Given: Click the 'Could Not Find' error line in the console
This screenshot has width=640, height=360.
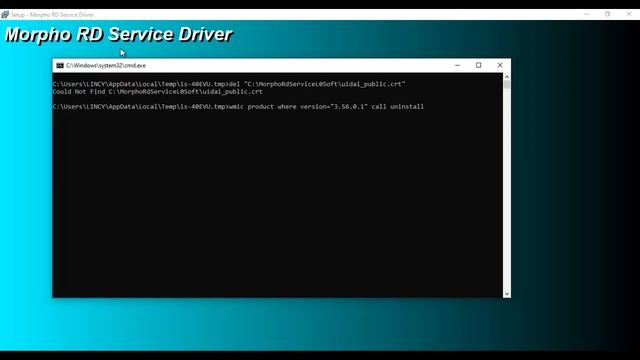Looking at the screenshot, I should click(158, 92).
